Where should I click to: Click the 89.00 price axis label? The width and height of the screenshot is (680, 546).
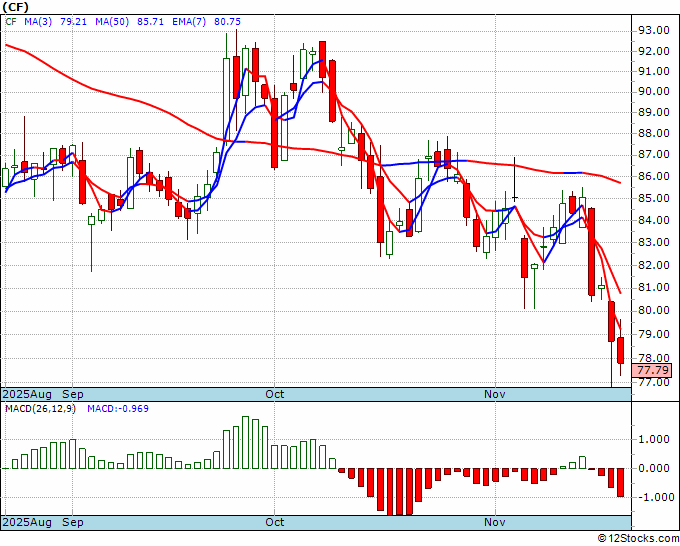(x=653, y=112)
